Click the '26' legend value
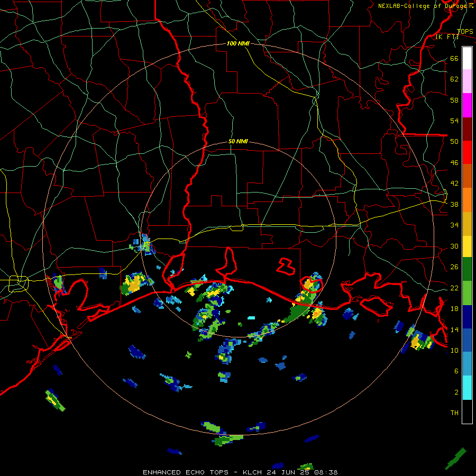Image resolution: width=476 pixels, height=476 pixels. (454, 267)
